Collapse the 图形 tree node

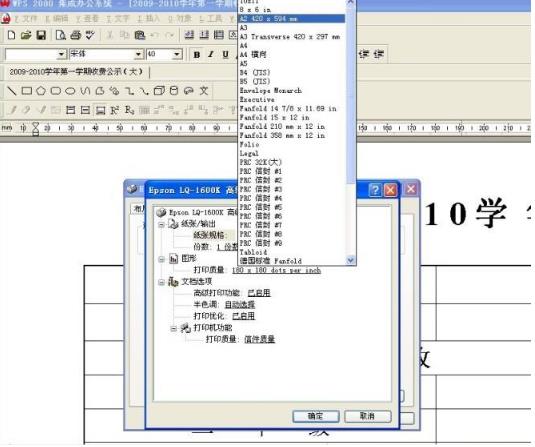161,259
